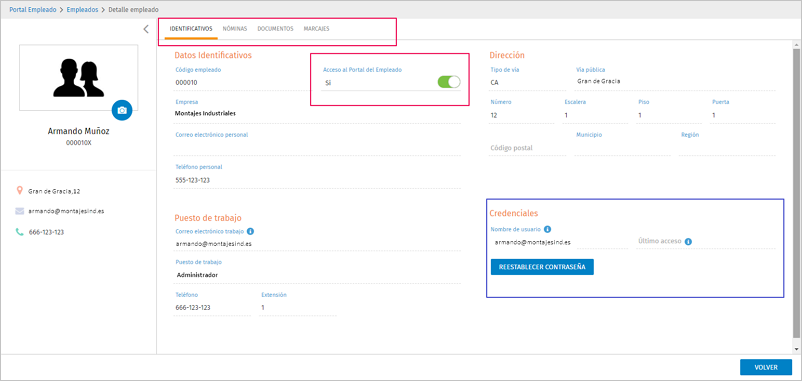Click the info icon beside Último acceso
This screenshot has height=381, width=802.
pyautogui.click(x=688, y=241)
